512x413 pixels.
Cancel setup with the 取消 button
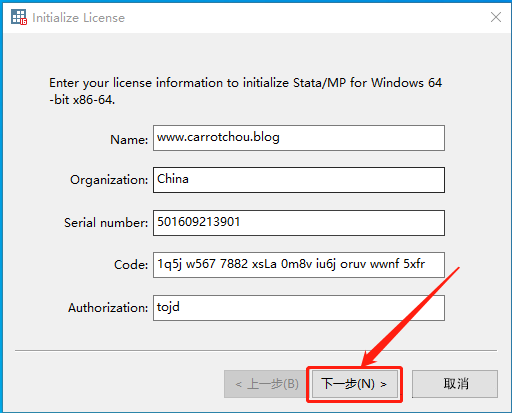(x=455, y=384)
